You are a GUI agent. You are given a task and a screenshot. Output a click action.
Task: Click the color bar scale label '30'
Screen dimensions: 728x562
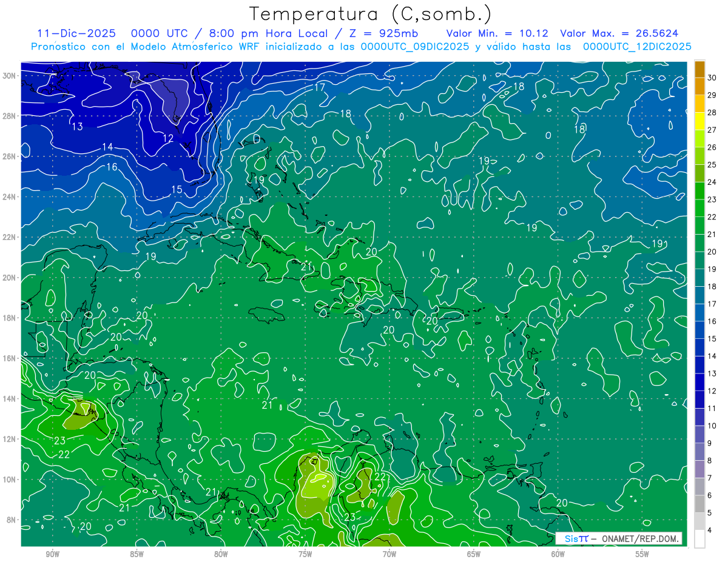712,78
